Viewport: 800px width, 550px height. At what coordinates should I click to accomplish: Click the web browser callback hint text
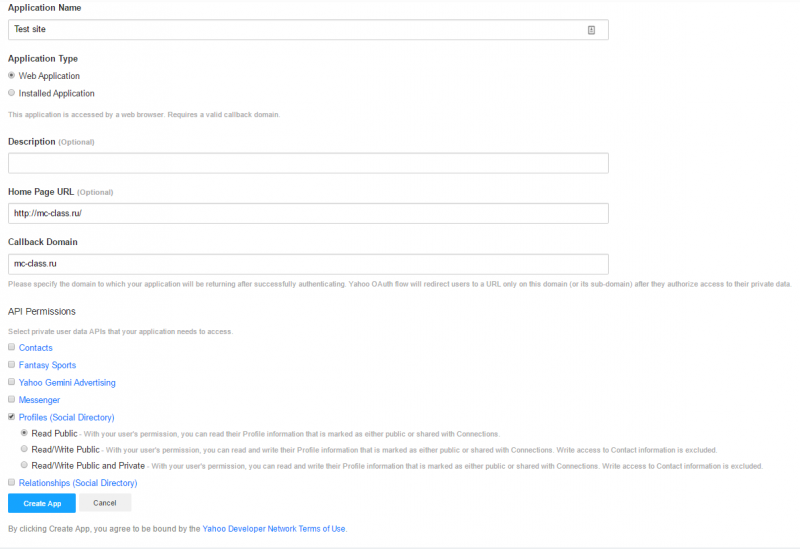point(144,114)
